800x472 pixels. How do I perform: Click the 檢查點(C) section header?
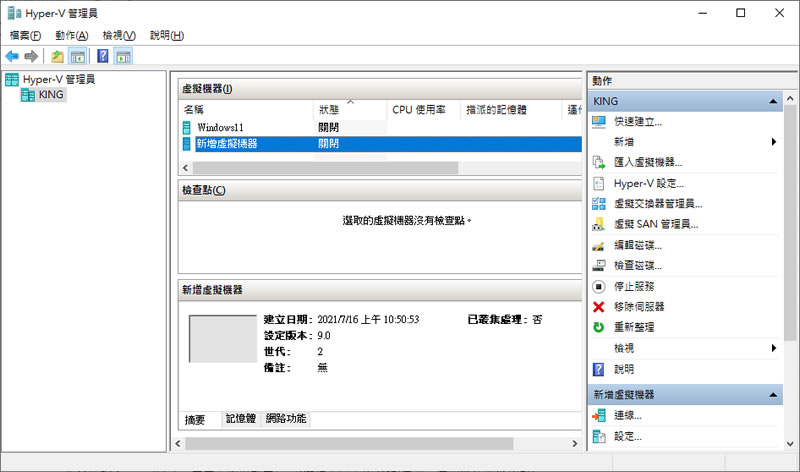pyautogui.click(x=380, y=190)
